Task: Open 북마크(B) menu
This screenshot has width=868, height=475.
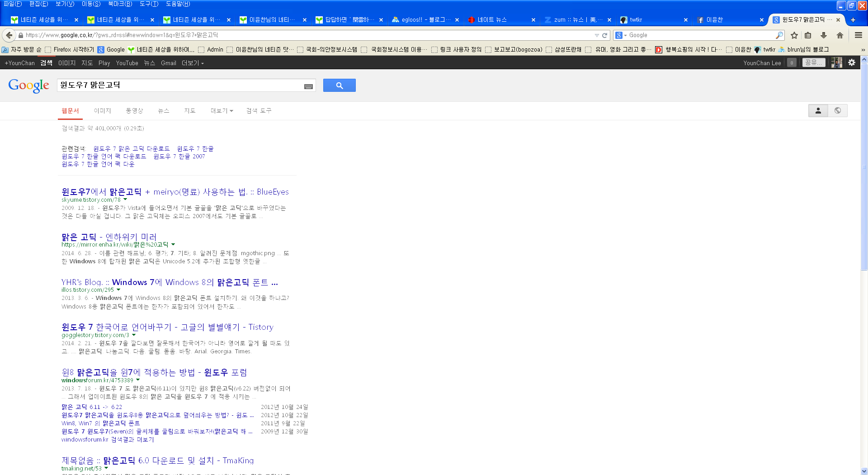Action: pos(120,4)
